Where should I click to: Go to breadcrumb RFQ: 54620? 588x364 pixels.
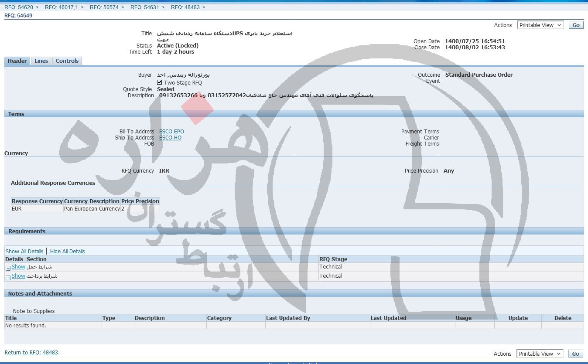click(x=18, y=7)
